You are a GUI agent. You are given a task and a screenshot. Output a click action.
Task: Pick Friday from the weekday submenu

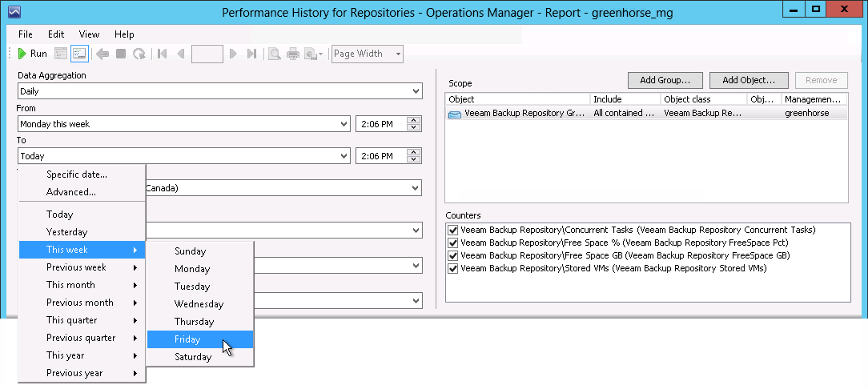tap(200, 339)
